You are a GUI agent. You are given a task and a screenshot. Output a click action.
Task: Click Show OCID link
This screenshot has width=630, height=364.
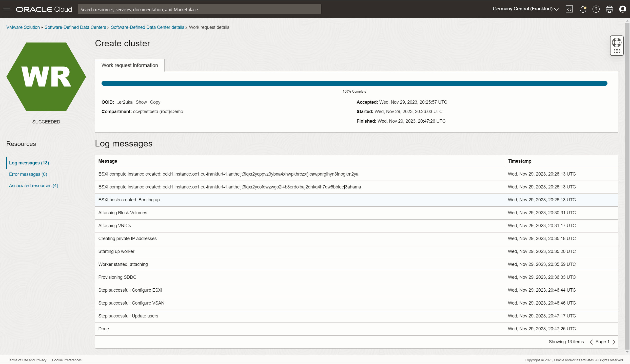[141, 102]
